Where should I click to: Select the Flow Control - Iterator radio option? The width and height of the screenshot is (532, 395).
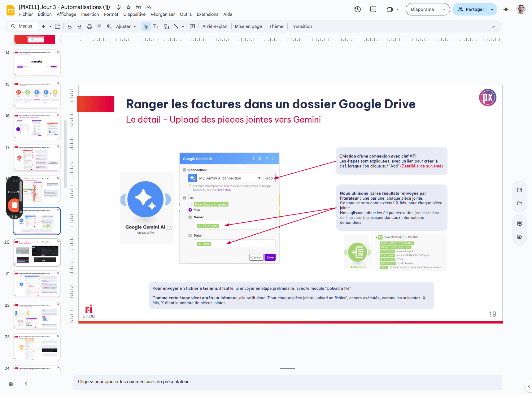[x=190, y=205]
